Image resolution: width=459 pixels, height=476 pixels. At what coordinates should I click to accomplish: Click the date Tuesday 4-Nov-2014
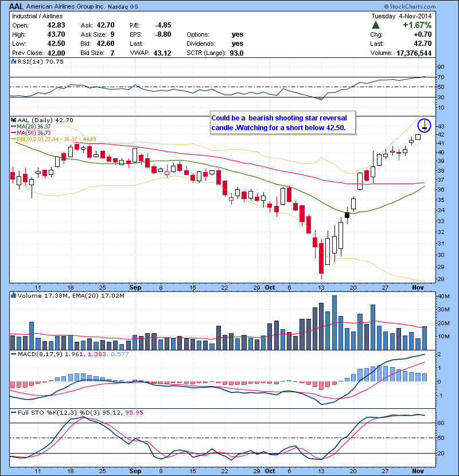[x=401, y=16]
